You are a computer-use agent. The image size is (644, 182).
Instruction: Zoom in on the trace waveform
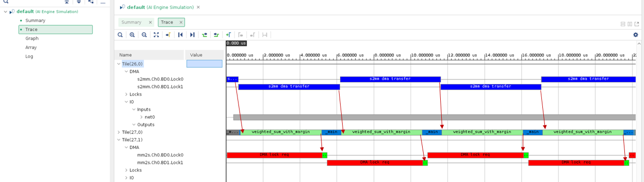point(132,35)
